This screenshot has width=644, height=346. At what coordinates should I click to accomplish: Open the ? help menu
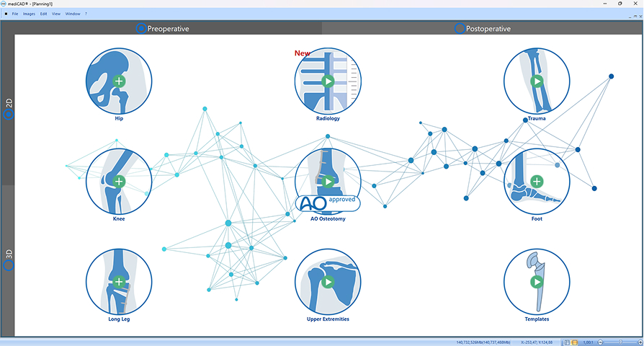[86, 14]
